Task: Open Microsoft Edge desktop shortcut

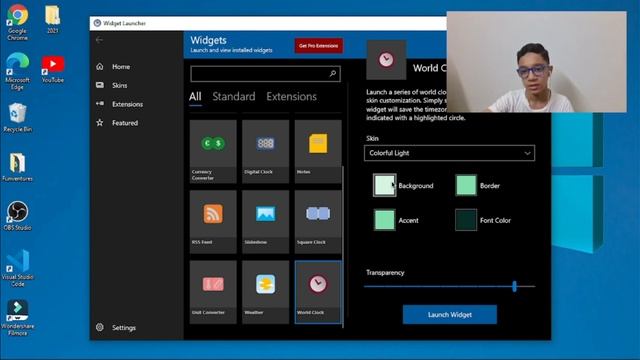Action: pos(17,71)
